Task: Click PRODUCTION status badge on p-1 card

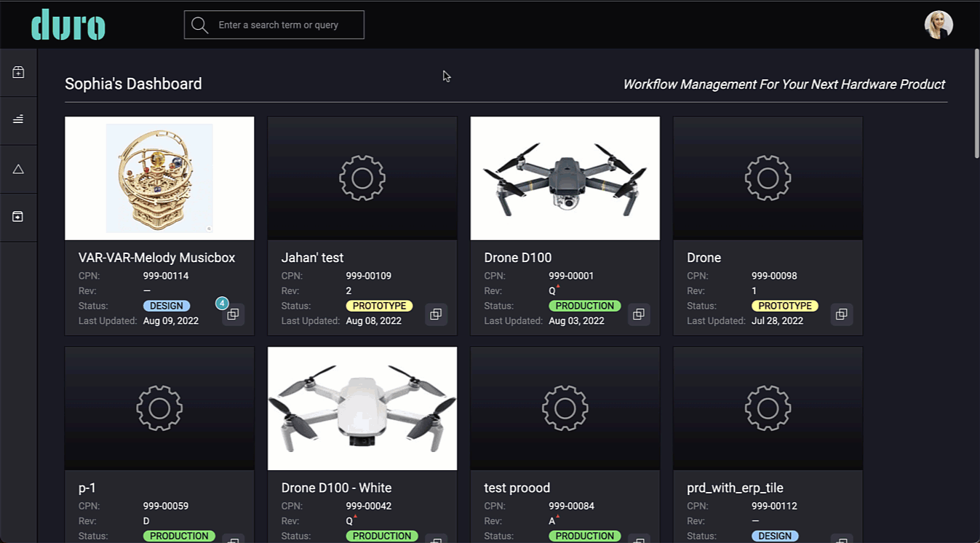Action: coord(179,536)
